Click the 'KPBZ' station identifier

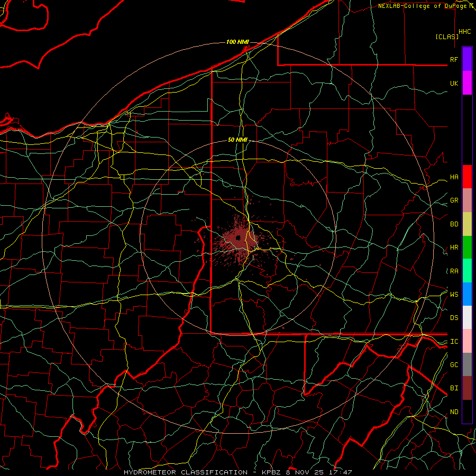tap(271, 472)
